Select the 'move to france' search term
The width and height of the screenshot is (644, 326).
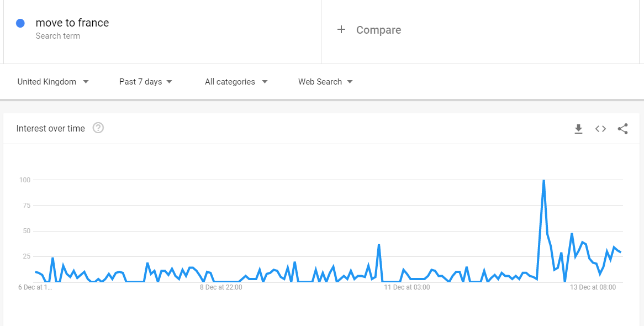(x=72, y=23)
